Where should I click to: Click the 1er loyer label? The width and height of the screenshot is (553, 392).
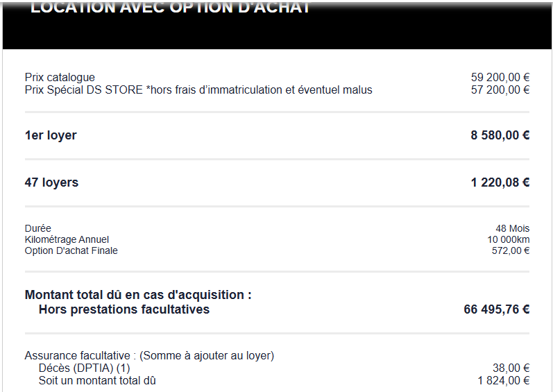pyautogui.click(x=51, y=135)
